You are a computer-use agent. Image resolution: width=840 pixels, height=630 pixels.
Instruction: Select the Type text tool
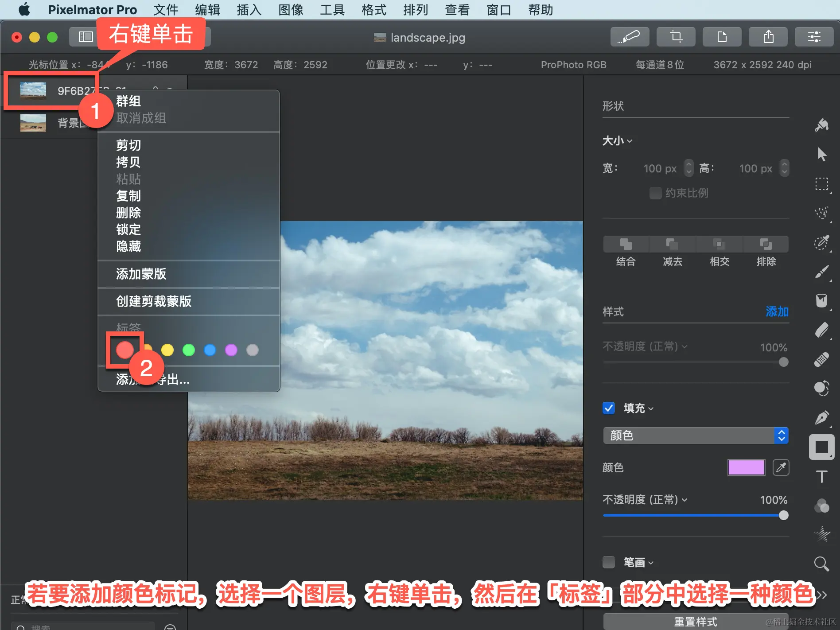pyautogui.click(x=822, y=477)
